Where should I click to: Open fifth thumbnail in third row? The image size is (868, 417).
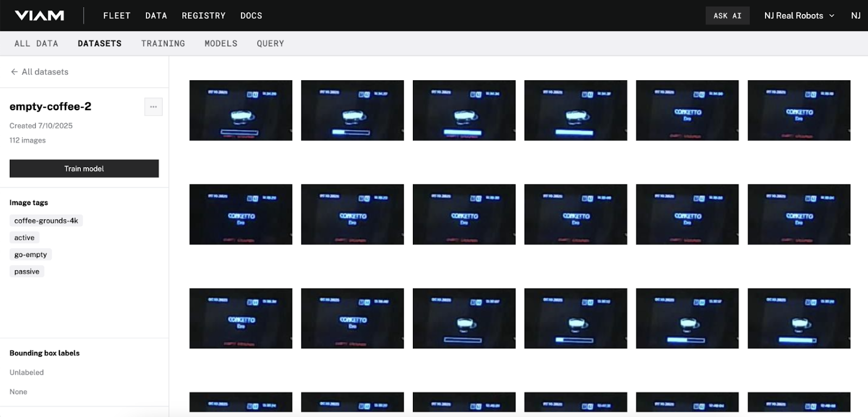point(687,318)
